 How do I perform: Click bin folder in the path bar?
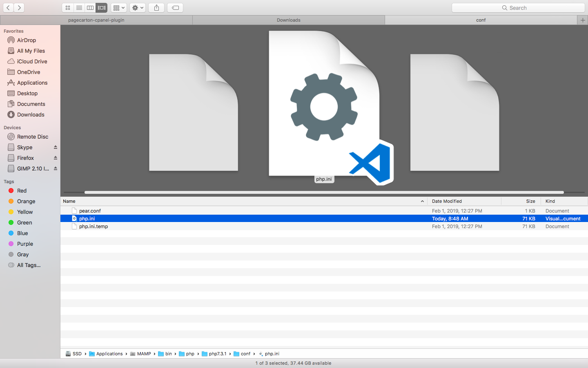[165, 354]
